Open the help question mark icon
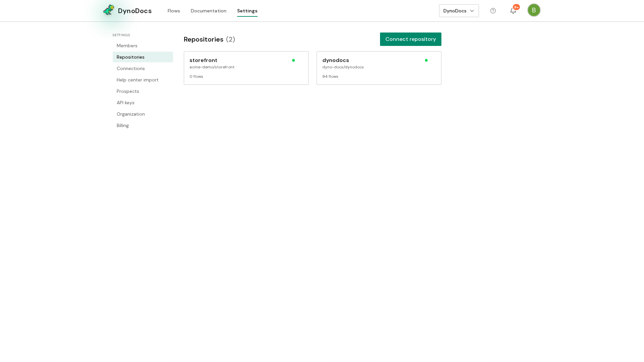The height and width of the screenshot is (362, 644). (493, 11)
